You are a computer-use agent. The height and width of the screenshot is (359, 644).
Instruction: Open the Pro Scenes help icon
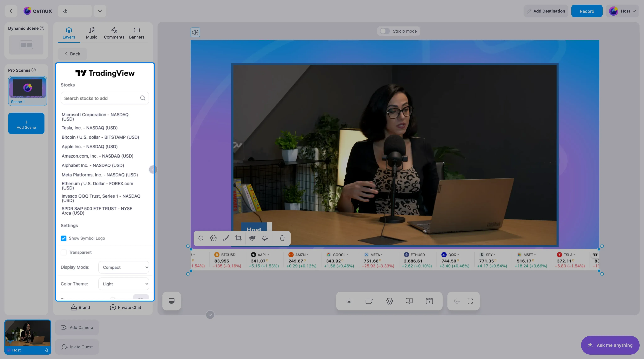click(34, 70)
